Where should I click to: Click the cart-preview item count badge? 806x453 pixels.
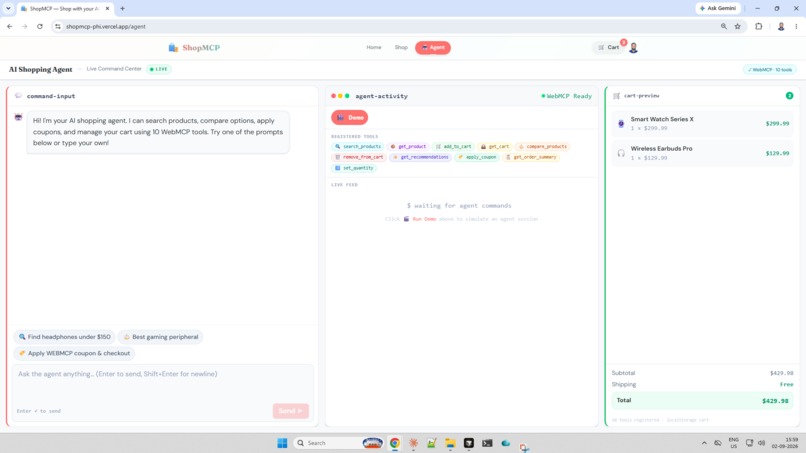(x=789, y=96)
